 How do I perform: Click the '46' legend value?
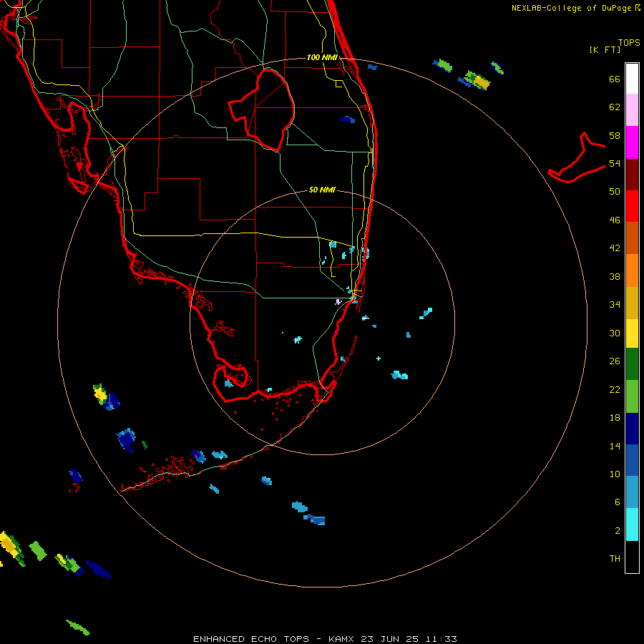[615, 220]
